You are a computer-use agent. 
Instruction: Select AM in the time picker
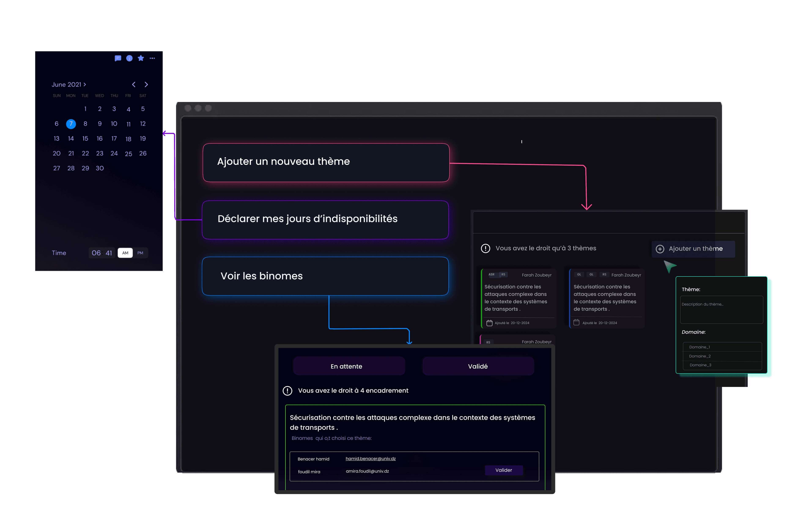coord(125,253)
